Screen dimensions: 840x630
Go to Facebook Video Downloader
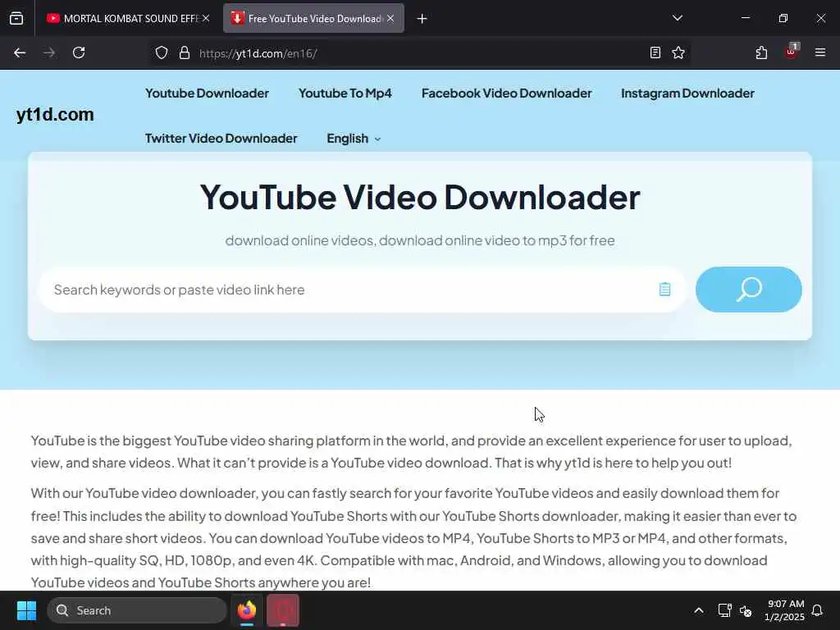[x=507, y=94]
